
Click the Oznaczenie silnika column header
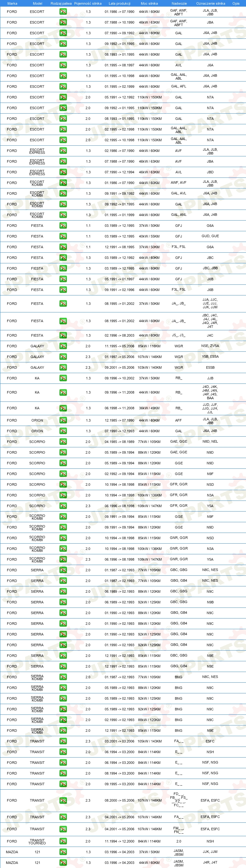click(x=211, y=3)
